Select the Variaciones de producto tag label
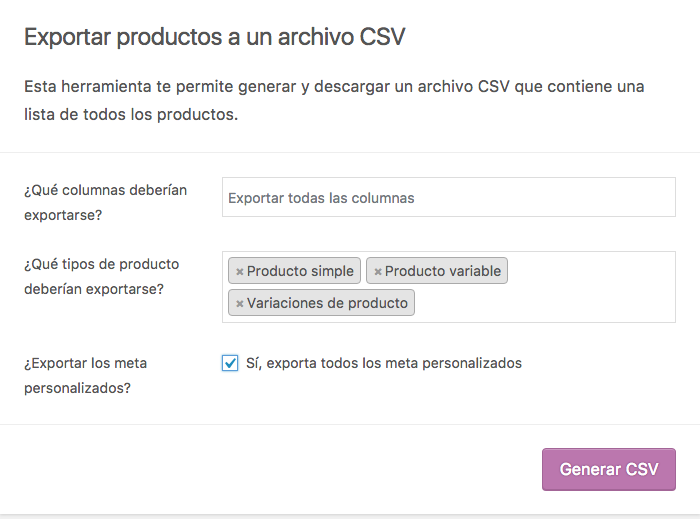The height and width of the screenshot is (519, 700). pyautogui.click(x=327, y=303)
